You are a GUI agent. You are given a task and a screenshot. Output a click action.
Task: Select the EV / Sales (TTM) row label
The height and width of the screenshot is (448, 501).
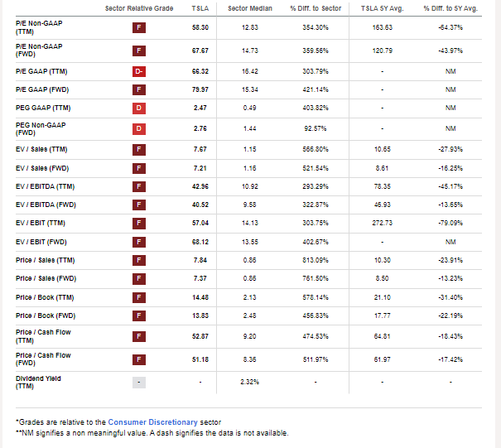pyautogui.click(x=41, y=150)
